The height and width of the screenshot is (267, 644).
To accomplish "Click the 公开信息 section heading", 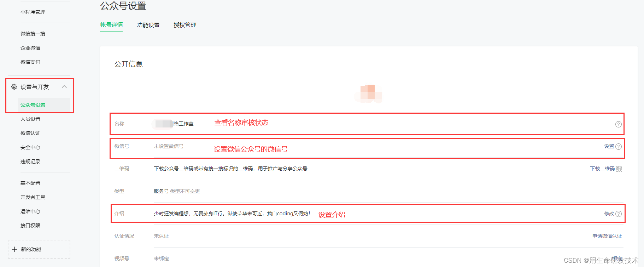I will pos(128,64).
